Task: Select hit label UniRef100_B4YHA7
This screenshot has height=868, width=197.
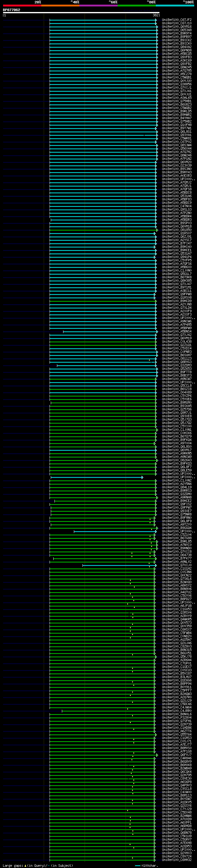Action: point(177,118)
